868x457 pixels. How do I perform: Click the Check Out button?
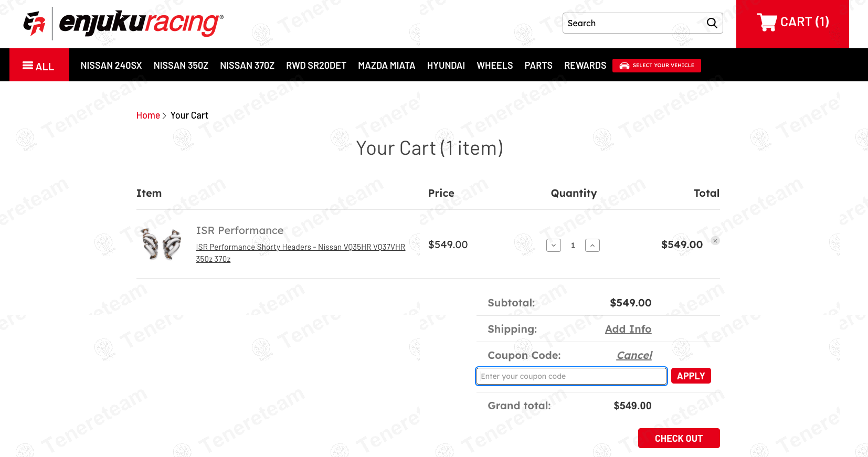[x=679, y=438]
